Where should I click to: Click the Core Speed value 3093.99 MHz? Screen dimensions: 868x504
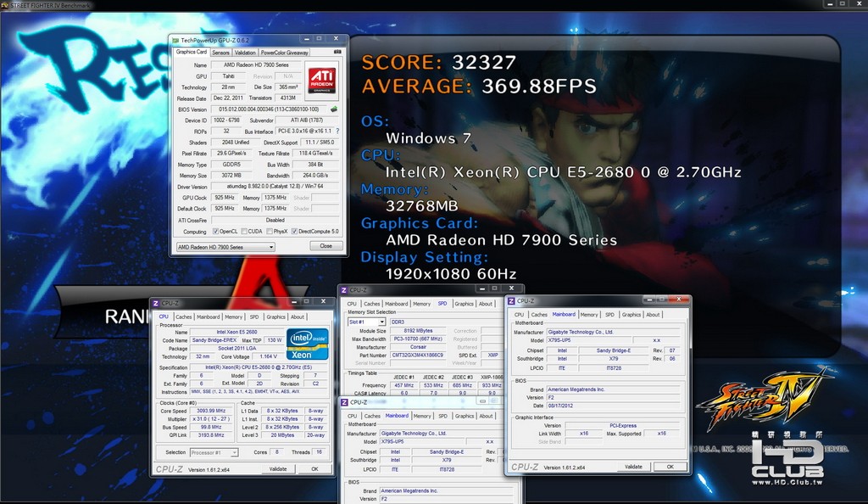pos(210,411)
